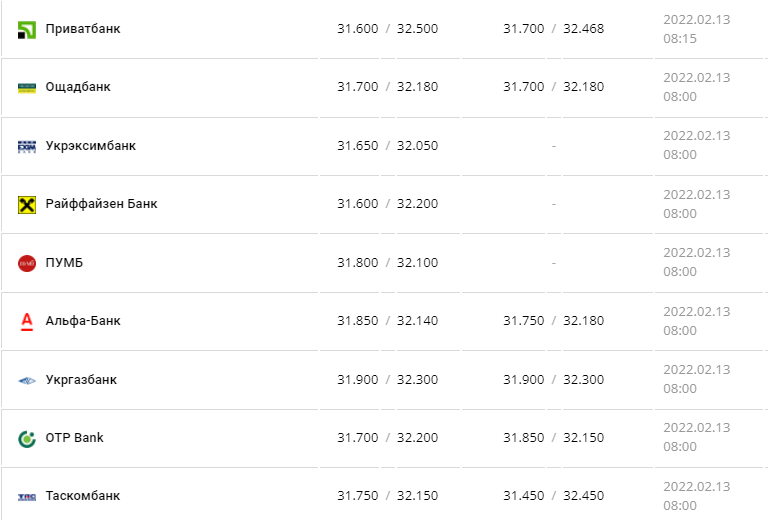This screenshot has height=520, width=768.
Task: Open the Укрэксимбанк name link
Action: tap(91, 146)
